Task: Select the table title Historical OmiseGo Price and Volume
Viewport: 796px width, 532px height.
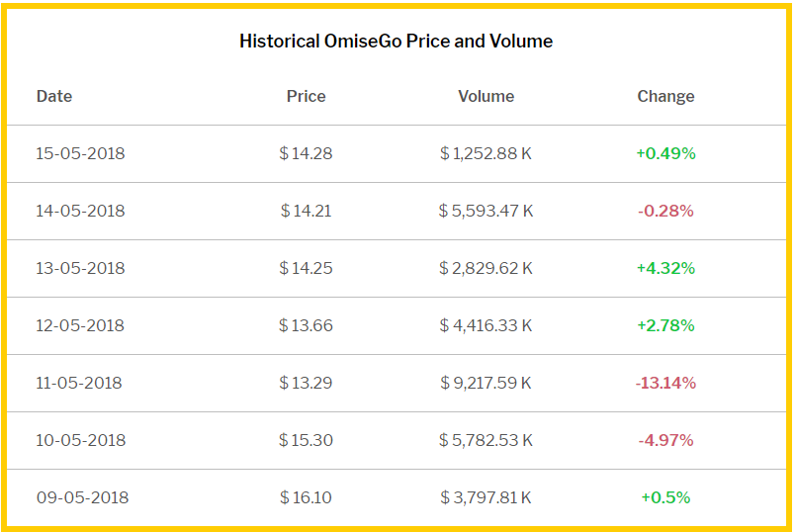Action: coord(396,42)
